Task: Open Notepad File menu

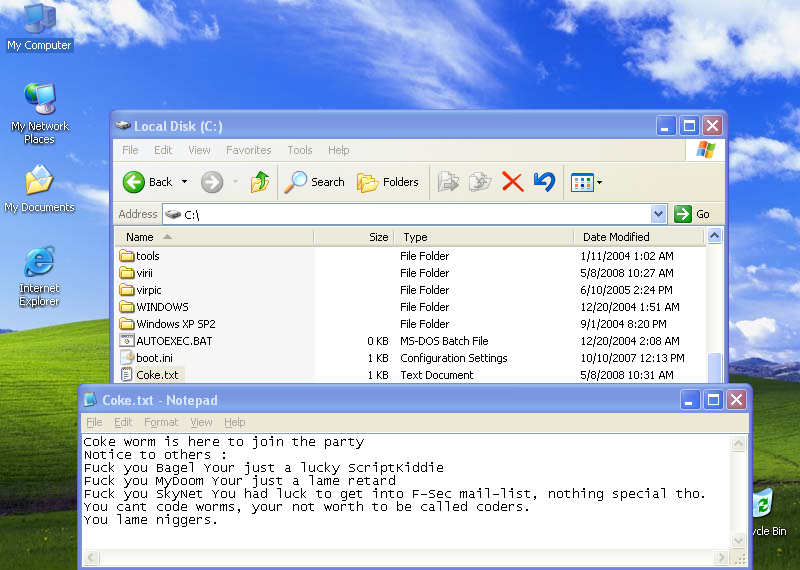Action: (94, 422)
